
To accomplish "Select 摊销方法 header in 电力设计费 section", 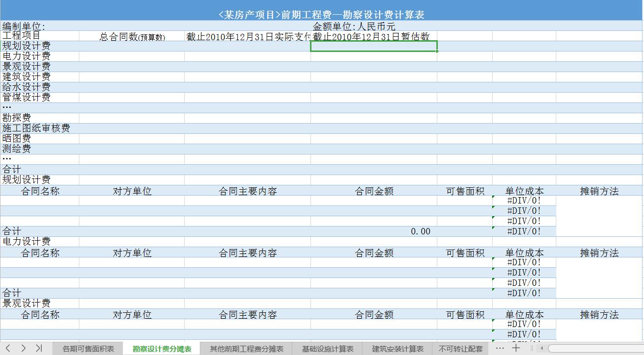I will click(599, 253).
